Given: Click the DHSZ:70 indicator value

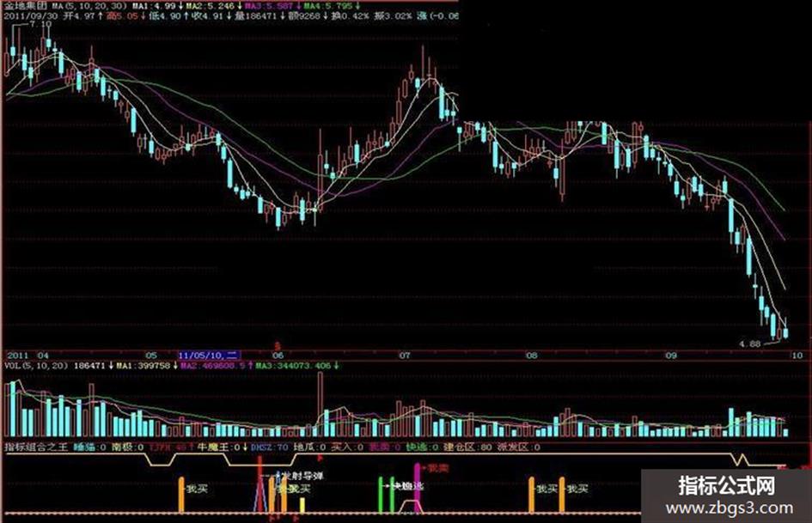Looking at the screenshot, I should click(x=269, y=447).
